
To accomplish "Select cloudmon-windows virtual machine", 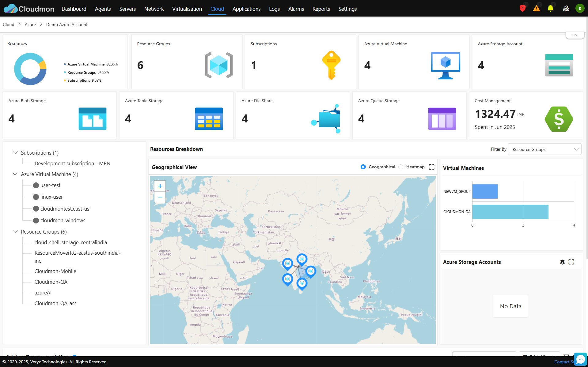I will coord(63,220).
